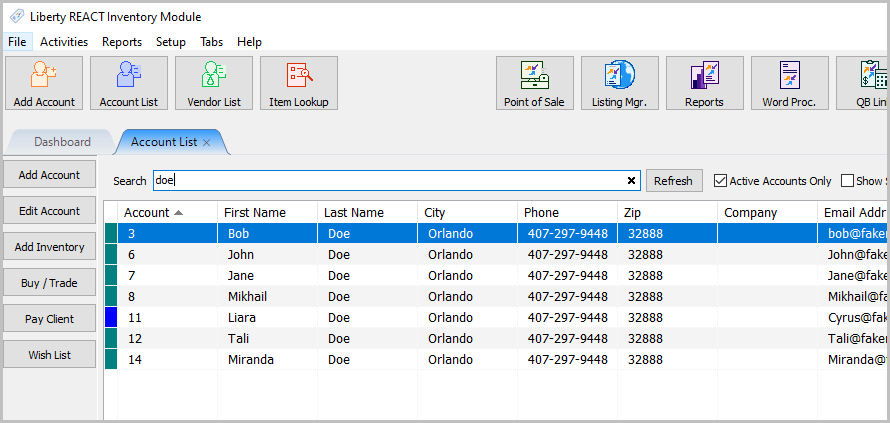Click the Add Account sidebar button
The height and width of the screenshot is (423, 890).
click(x=49, y=175)
